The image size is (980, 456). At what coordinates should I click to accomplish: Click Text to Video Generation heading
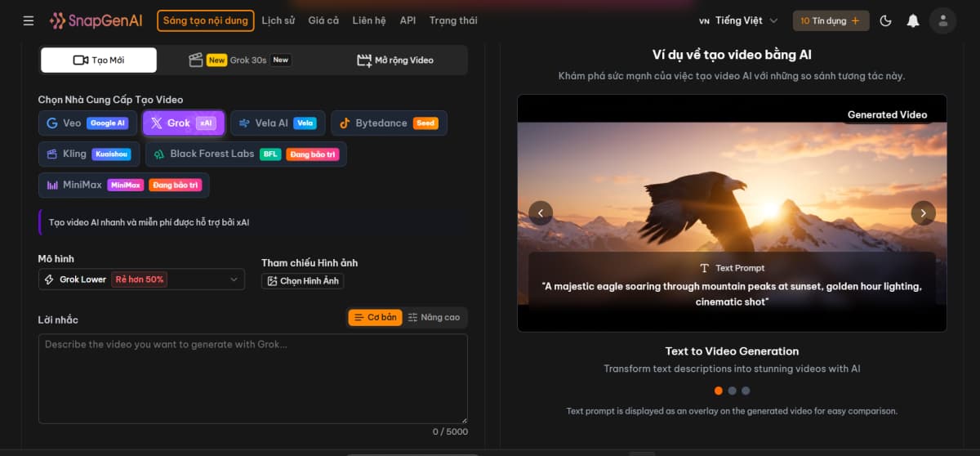point(732,351)
